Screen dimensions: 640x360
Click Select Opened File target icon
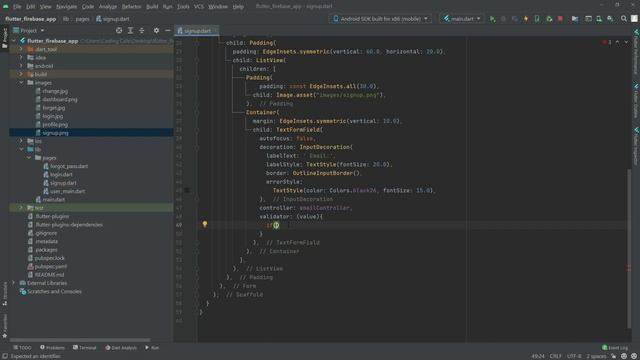pyautogui.click(x=119, y=30)
